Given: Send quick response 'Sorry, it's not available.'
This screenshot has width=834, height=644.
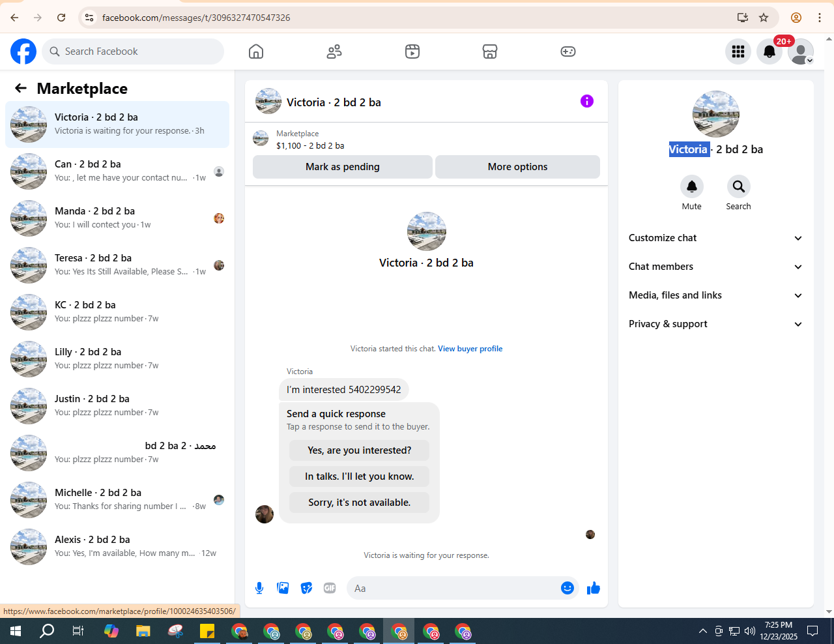Looking at the screenshot, I should click(360, 503).
